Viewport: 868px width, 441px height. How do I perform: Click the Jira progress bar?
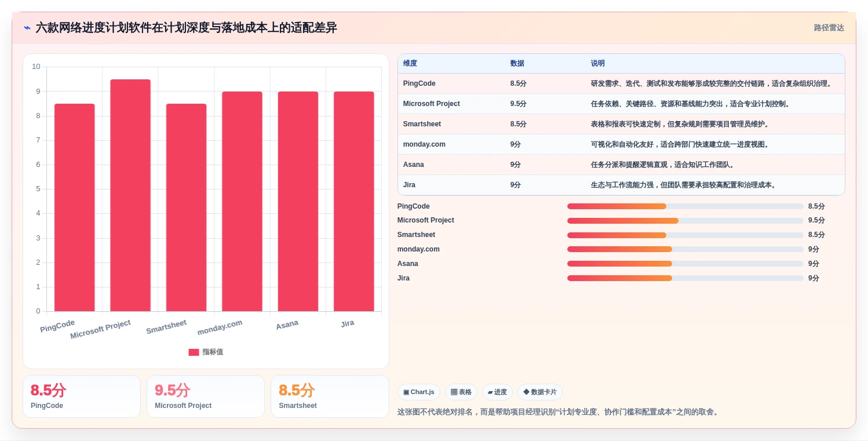coord(685,278)
